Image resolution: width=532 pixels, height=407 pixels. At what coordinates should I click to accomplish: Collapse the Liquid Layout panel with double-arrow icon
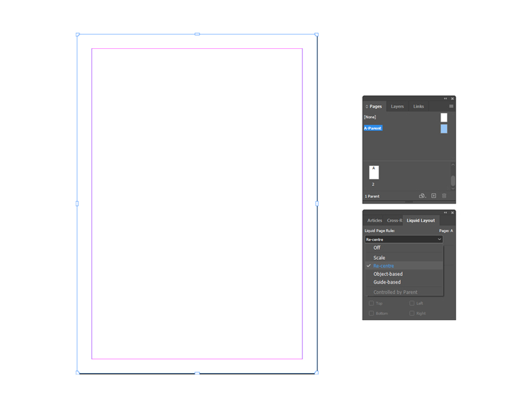[x=446, y=212]
